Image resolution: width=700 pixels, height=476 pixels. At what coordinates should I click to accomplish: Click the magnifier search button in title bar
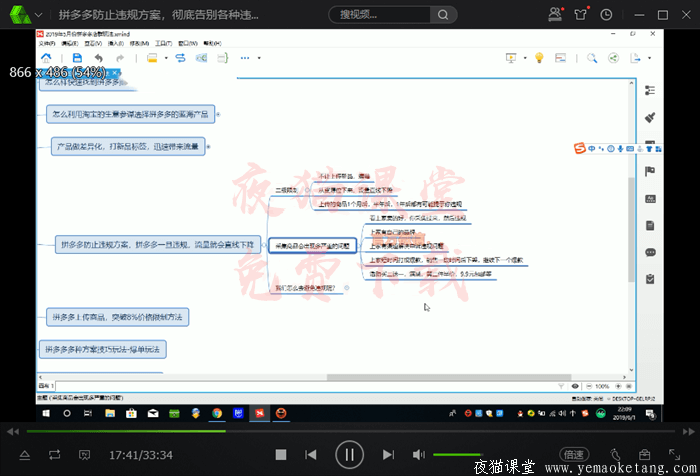443,15
